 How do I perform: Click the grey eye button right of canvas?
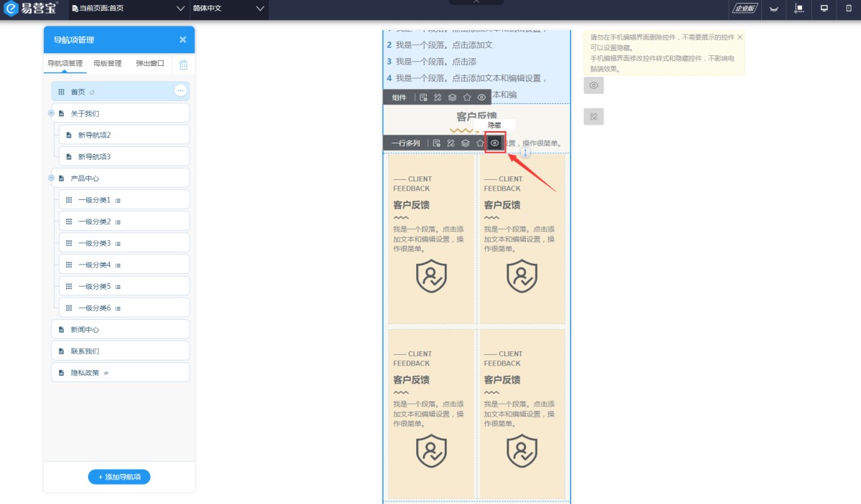[x=593, y=85]
